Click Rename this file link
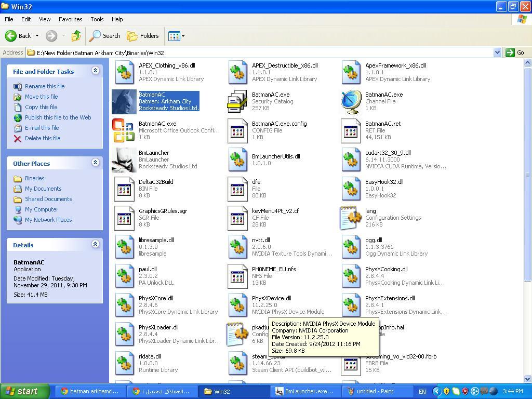 [x=45, y=86]
